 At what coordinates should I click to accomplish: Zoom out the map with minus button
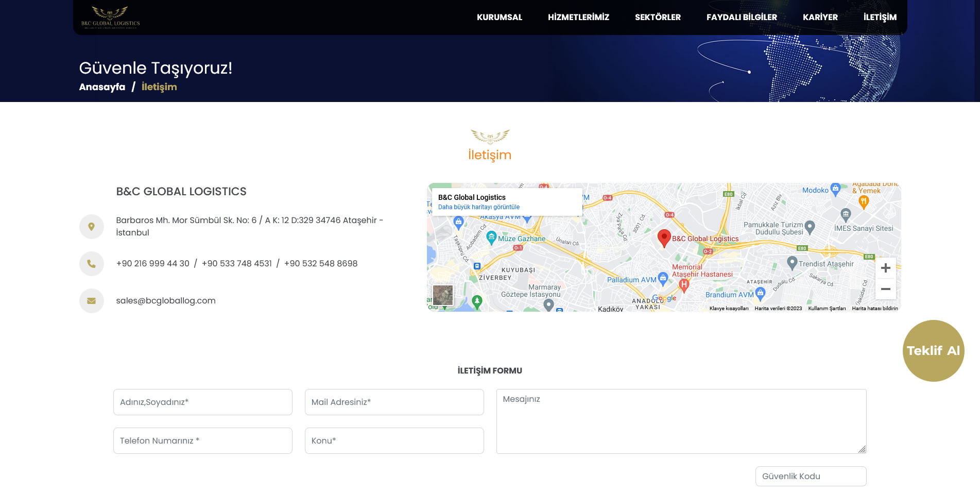(886, 289)
